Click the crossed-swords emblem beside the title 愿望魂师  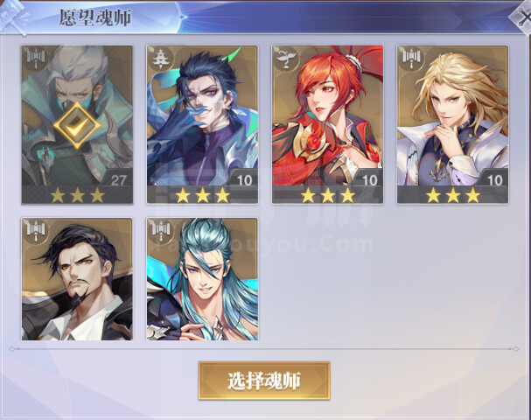tap(15, 17)
